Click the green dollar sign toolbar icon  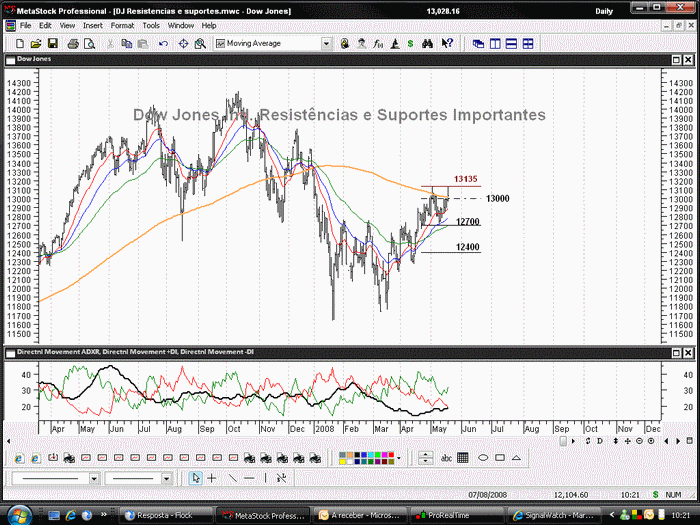[x=410, y=44]
